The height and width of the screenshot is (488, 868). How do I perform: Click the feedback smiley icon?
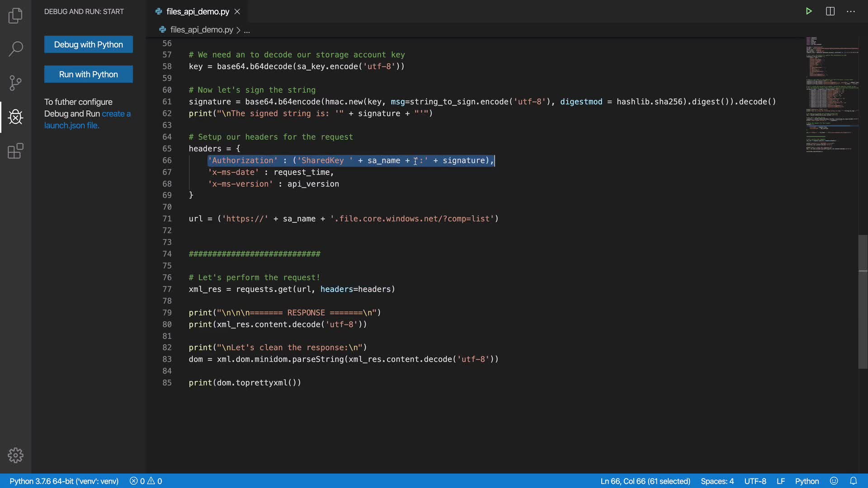(x=834, y=481)
